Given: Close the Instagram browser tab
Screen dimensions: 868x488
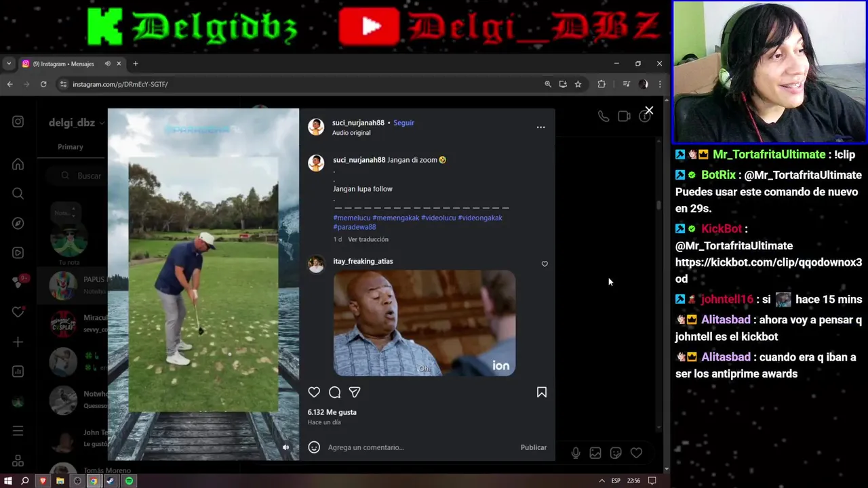Looking at the screenshot, I should point(119,64).
